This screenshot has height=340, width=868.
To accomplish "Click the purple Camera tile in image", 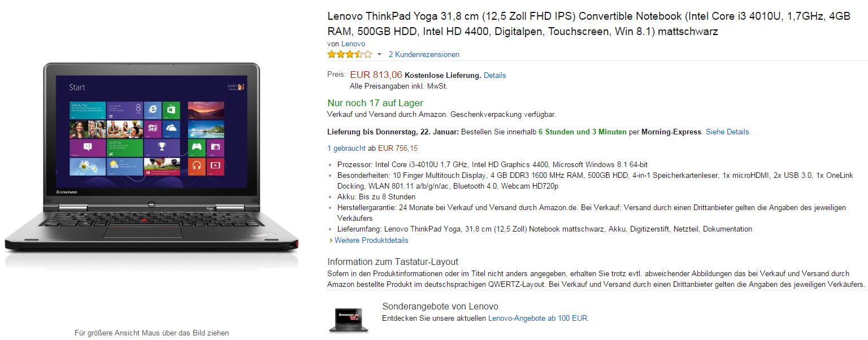I will click(x=215, y=147).
